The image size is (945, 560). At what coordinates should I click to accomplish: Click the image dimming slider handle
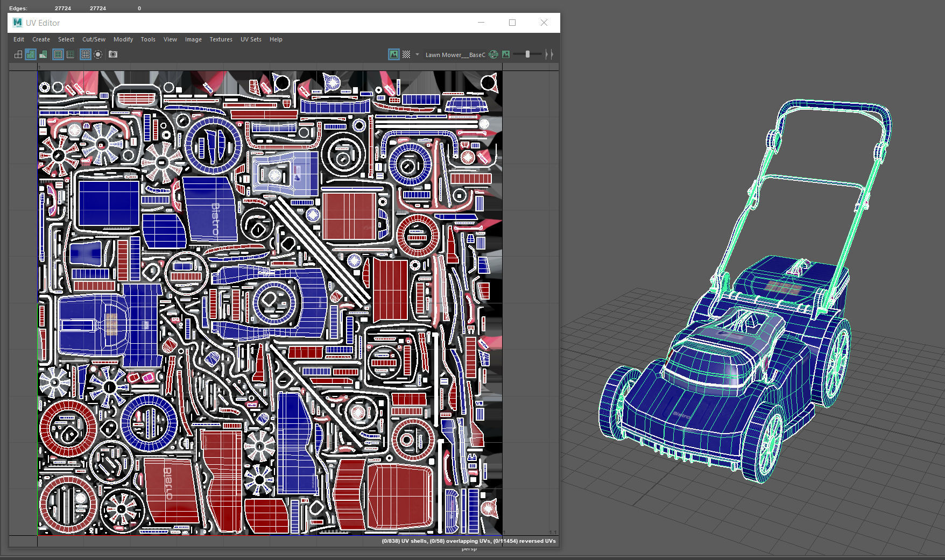coord(527,54)
